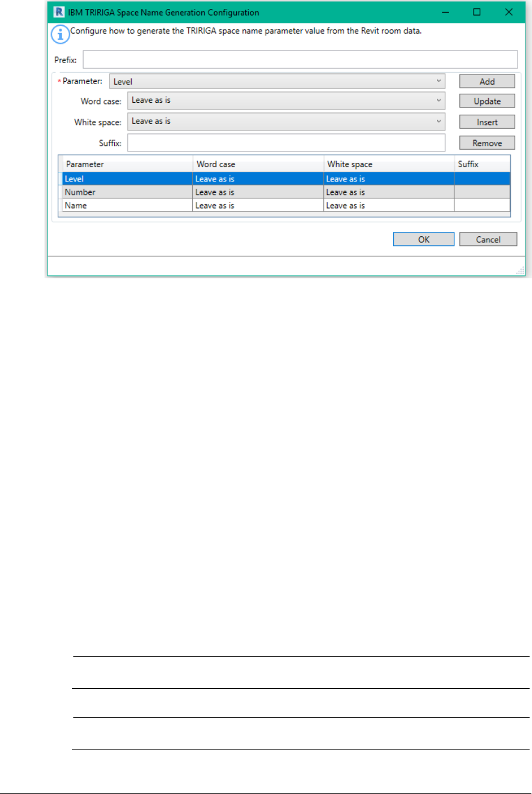Click the Remove button
Screen dimensions: 532x794
tap(487, 143)
